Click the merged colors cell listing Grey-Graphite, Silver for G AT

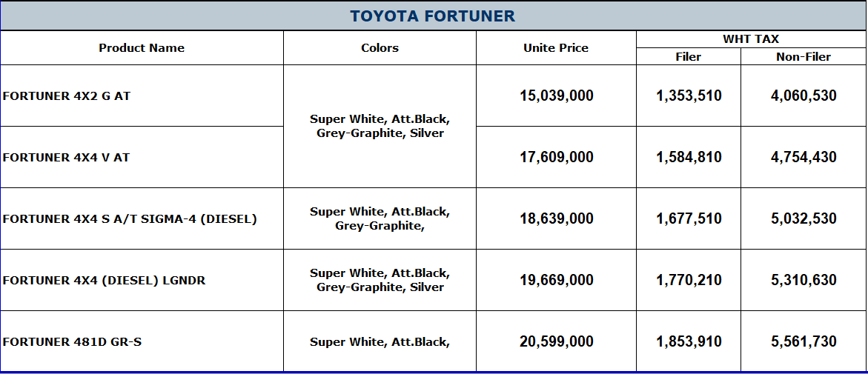tap(380, 126)
